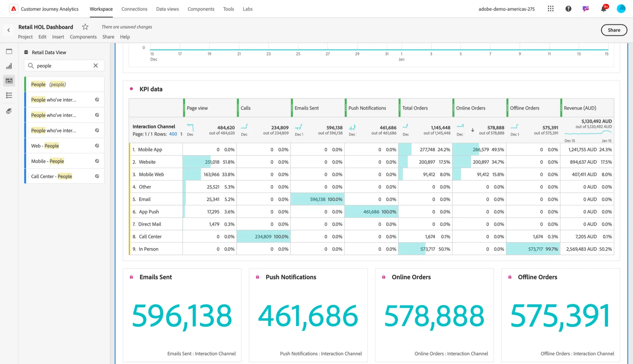Image resolution: width=633 pixels, height=364 pixels.
Task: Click the bottom left rail icon
Action: tap(9, 111)
